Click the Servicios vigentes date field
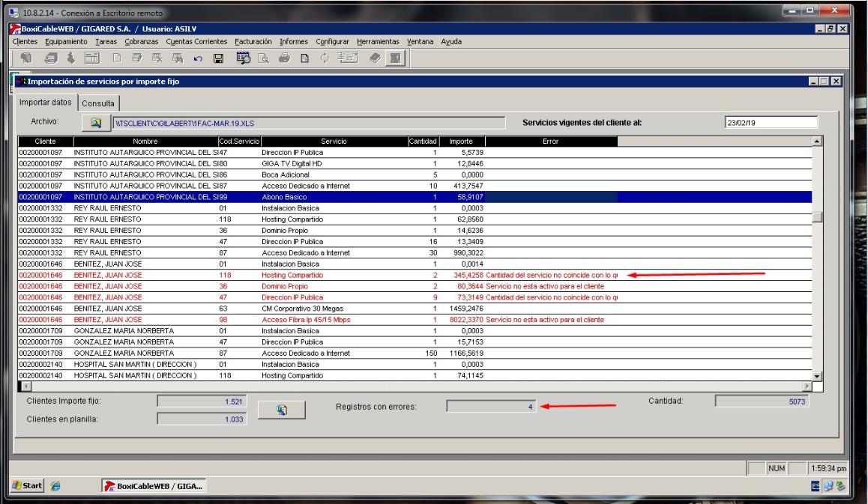The image size is (868, 504). 770,123
